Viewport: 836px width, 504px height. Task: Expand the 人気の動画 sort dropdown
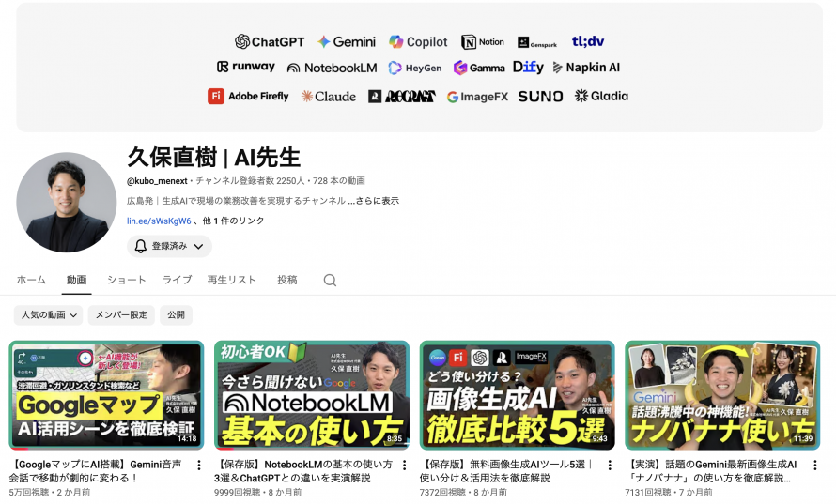point(48,315)
